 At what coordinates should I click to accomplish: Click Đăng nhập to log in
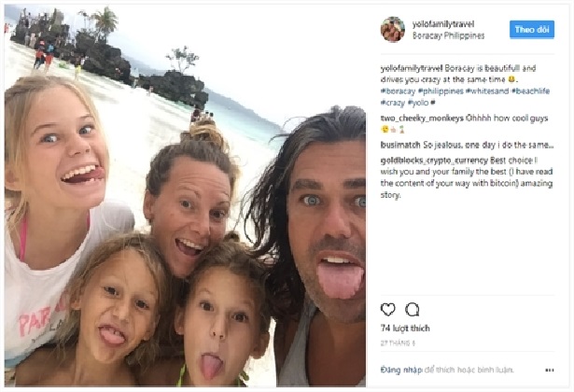(401, 370)
